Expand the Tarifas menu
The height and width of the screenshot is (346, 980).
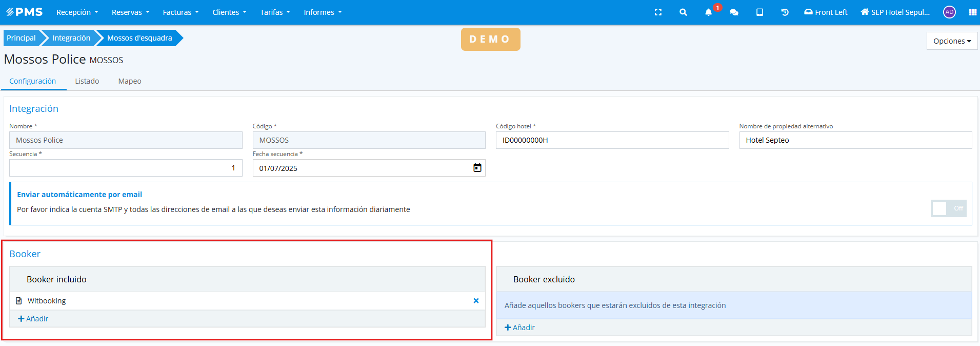tap(275, 12)
